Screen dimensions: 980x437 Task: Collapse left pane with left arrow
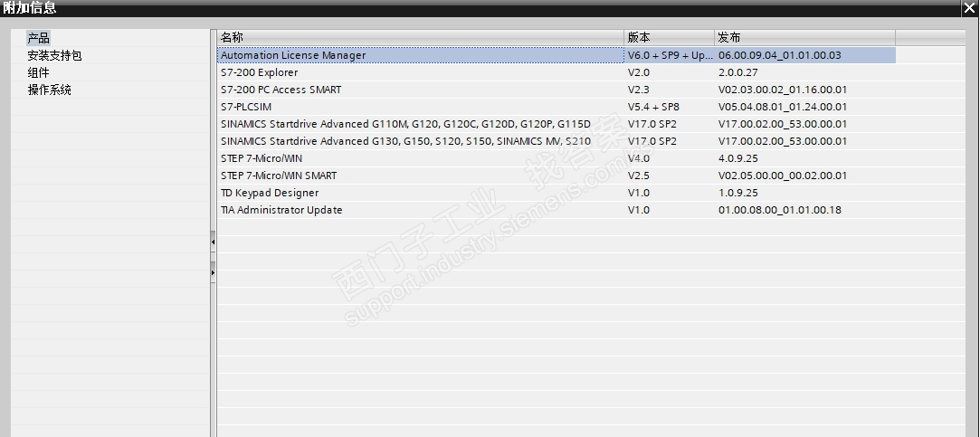[x=213, y=242]
